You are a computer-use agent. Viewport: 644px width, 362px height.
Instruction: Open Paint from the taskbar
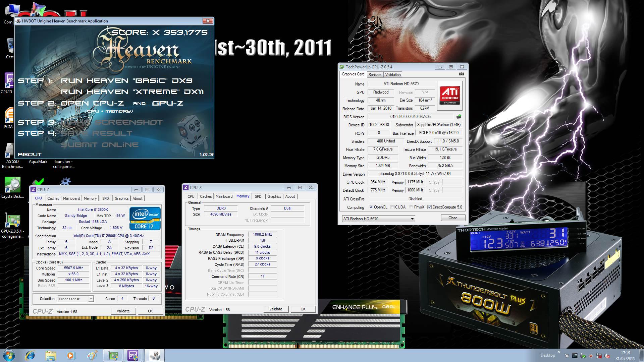coord(92,355)
